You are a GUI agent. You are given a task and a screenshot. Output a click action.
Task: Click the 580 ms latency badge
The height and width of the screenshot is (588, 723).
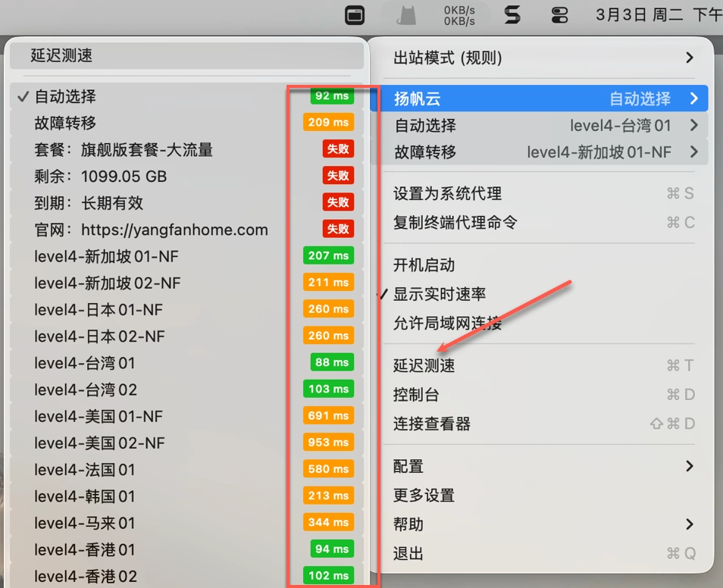tap(328, 469)
